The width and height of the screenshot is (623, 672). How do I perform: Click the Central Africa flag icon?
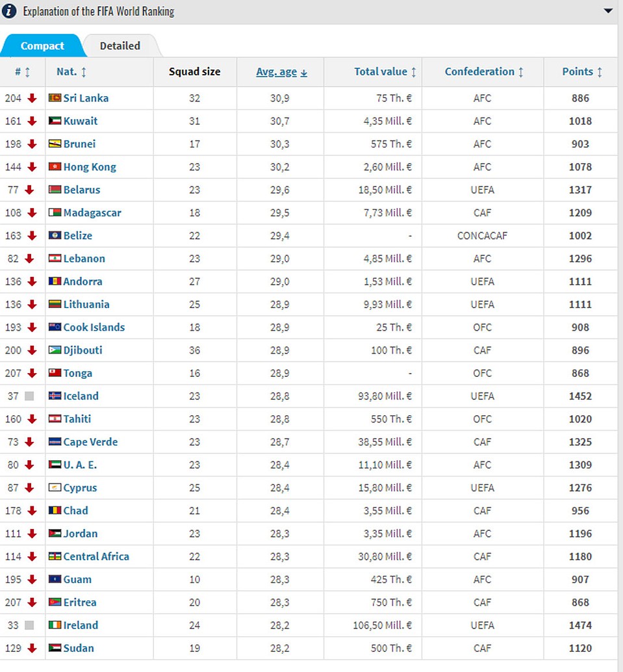tap(55, 557)
